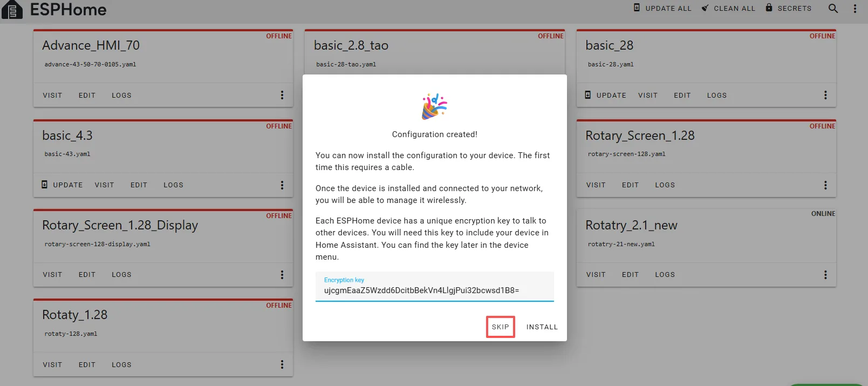This screenshot has width=868, height=386.
Task: Open the top-right header overflow menu
Action: [x=855, y=9]
